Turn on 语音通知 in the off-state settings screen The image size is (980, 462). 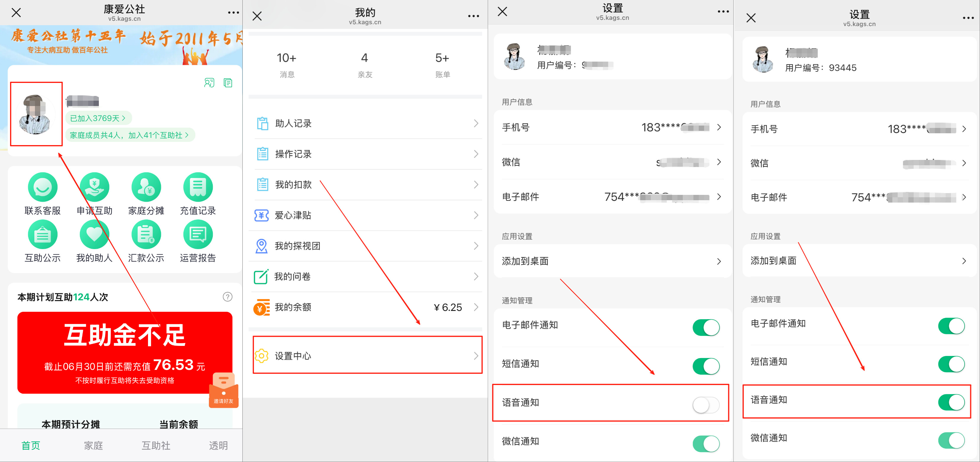tap(706, 405)
